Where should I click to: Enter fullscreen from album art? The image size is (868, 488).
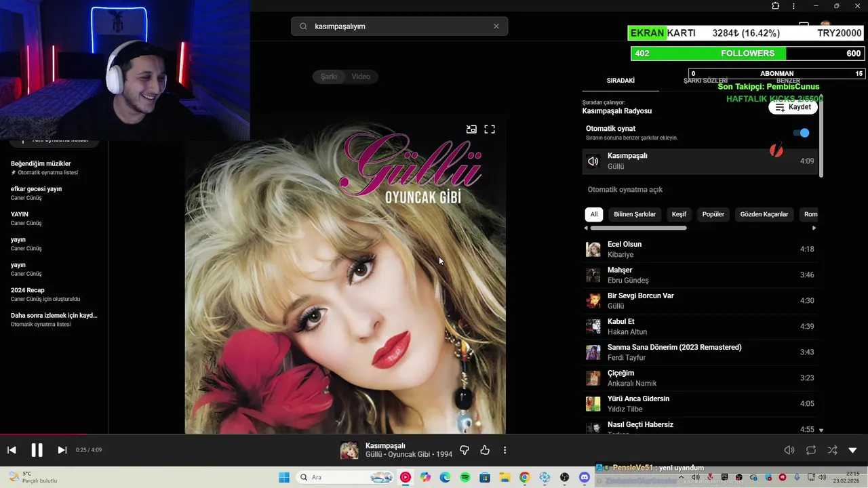pyautogui.click(x=490, y=129)
